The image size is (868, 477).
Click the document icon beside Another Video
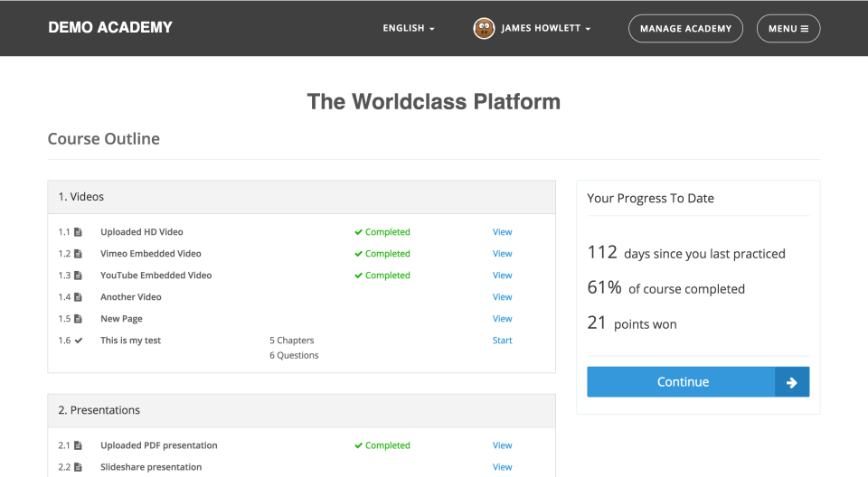tap(78, 297)
